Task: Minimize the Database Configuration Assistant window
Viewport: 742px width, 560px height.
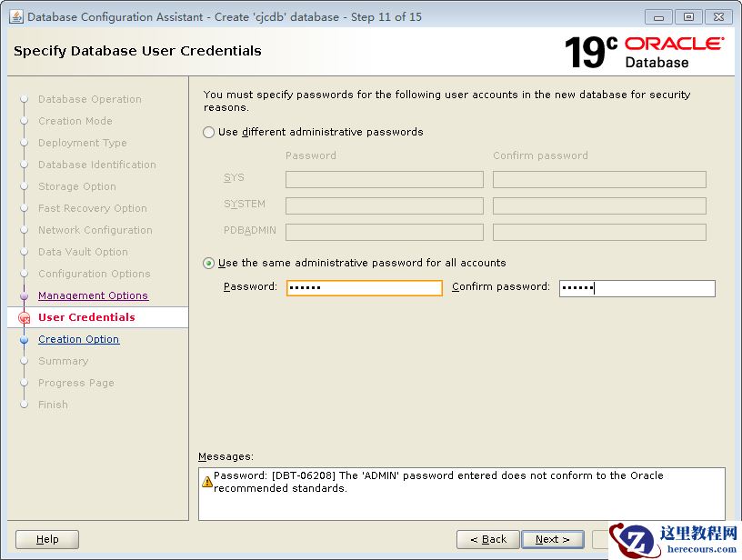Action: [x=657, y=17]
